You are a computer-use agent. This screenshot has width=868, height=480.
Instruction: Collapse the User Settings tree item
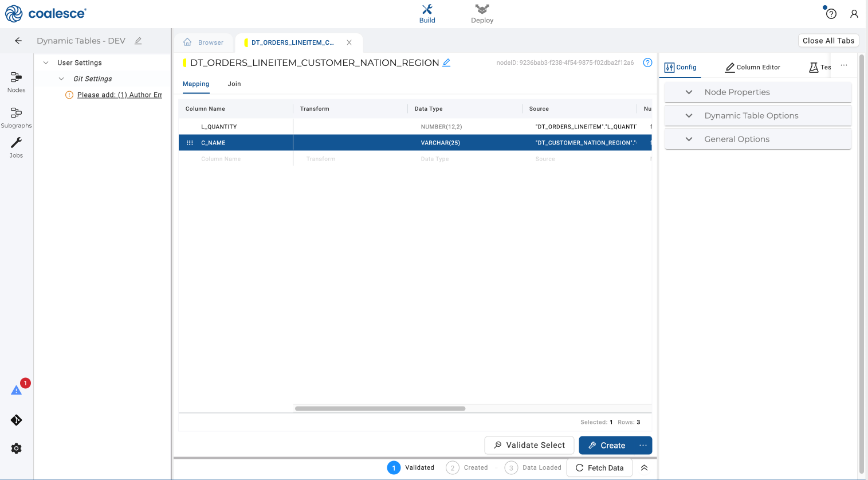[x=46, y=63]
